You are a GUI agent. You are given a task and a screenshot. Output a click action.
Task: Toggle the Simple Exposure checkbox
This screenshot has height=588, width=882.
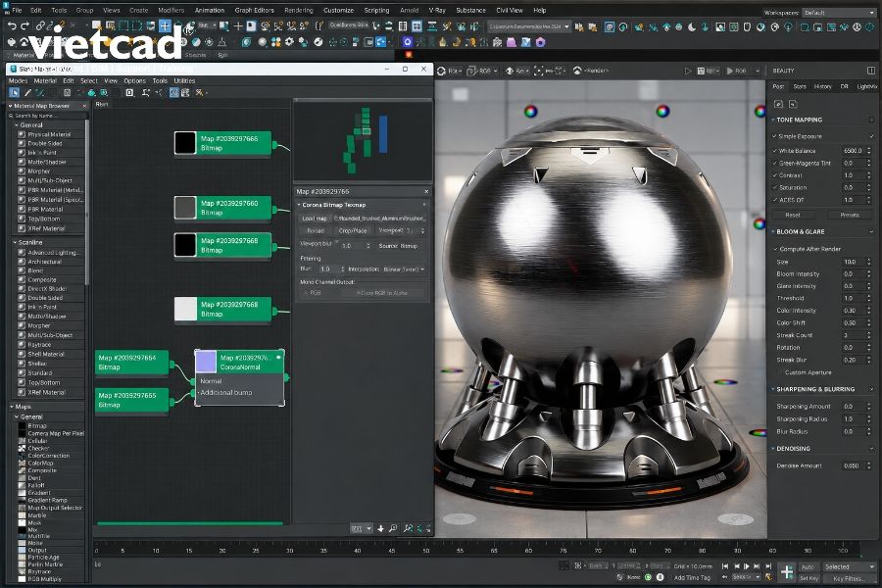[x=774, y=136]
